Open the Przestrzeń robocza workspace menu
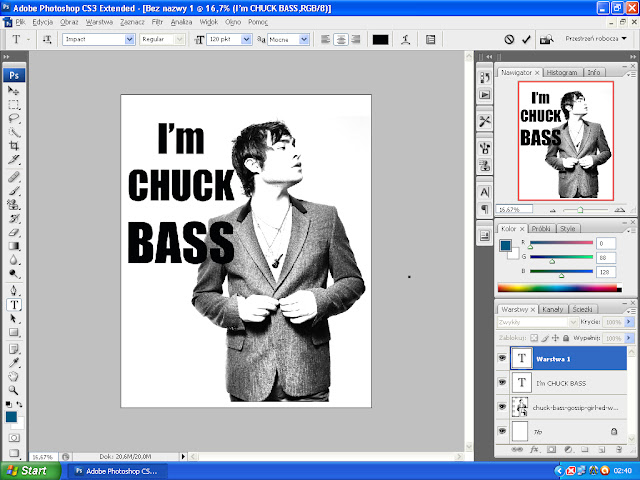 point(596,39)
